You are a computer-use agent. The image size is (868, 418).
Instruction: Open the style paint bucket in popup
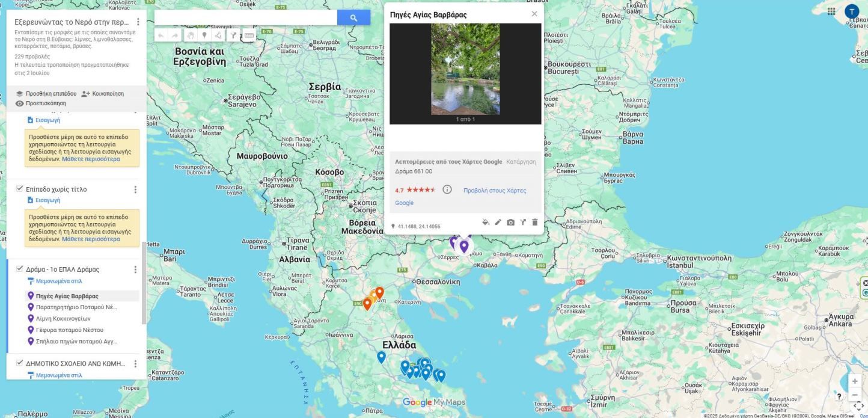[x=486, y=223]
